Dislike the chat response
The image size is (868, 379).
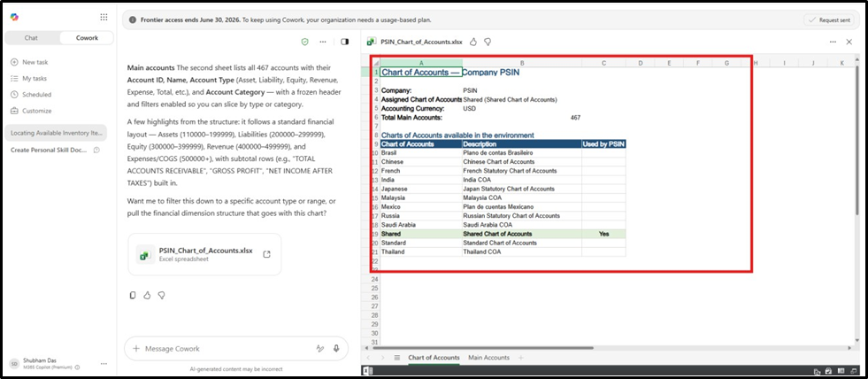coord(162,296)
